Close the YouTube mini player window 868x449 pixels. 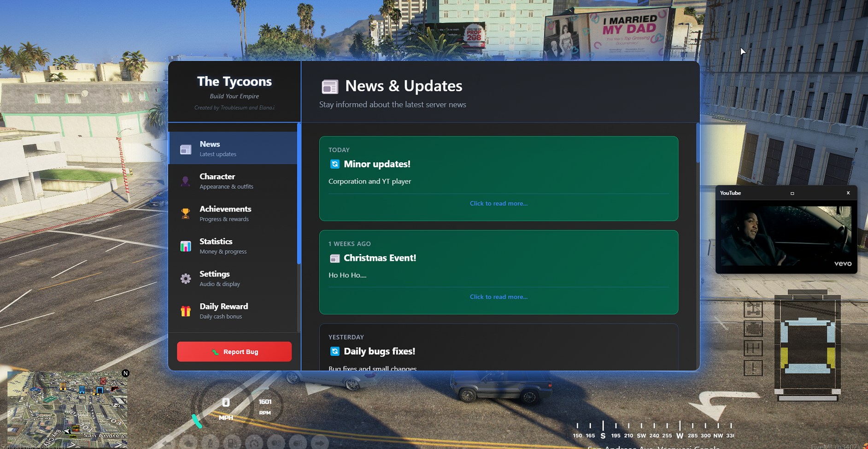848,193
